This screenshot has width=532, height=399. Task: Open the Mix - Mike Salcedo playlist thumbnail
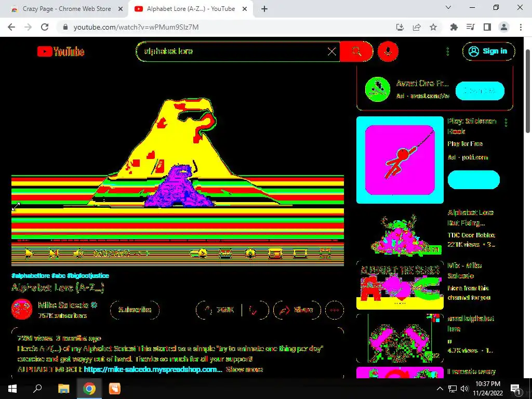pyautogui.click(x=400, y=285)
